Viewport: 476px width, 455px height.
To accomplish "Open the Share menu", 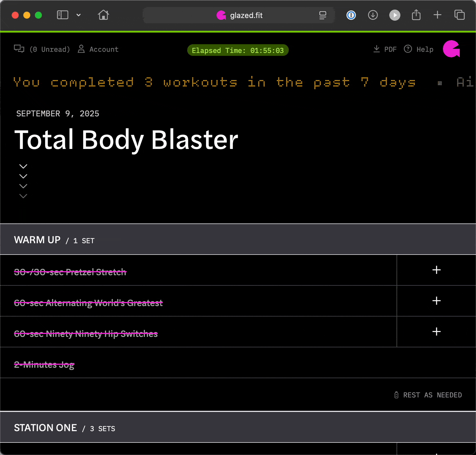I will pyautogui.click(x=416, y=15).
